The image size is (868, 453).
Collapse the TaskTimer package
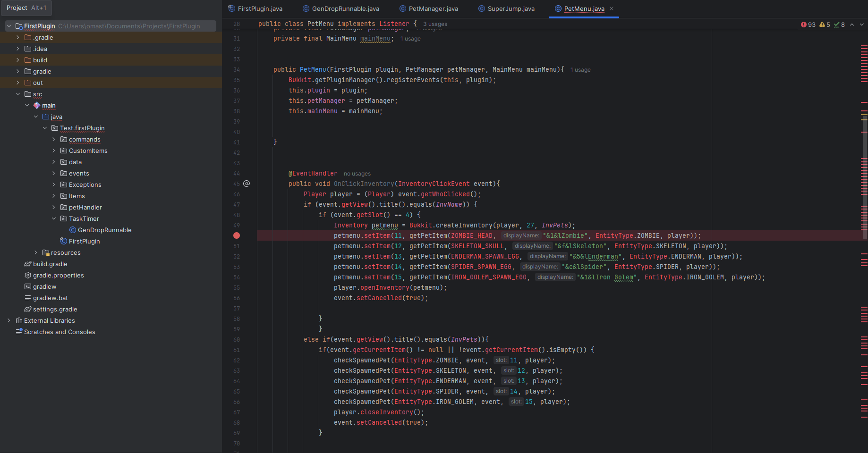(x=54, y=218)
